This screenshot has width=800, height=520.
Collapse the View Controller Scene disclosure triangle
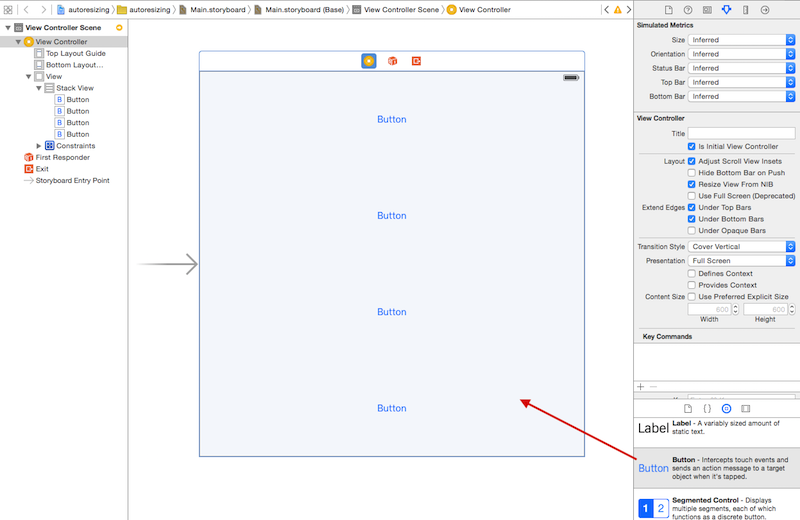pos(8,28)
